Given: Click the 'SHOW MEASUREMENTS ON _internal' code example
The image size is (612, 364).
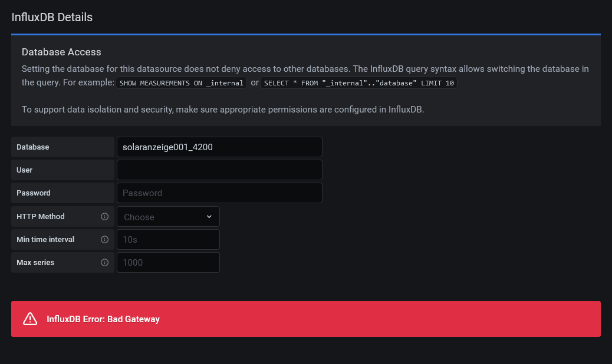Looking at the screenshot, I should [x=181, y=83].
